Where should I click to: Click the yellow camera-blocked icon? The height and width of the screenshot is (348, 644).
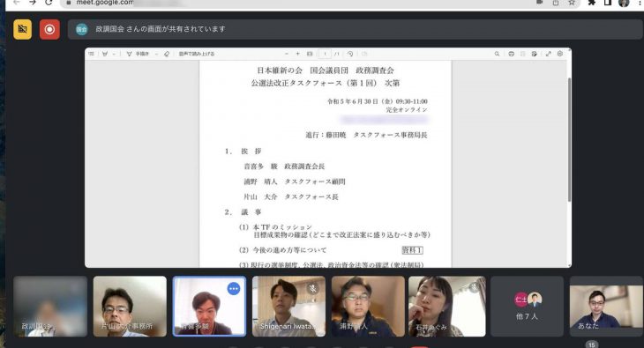point(23,30)
